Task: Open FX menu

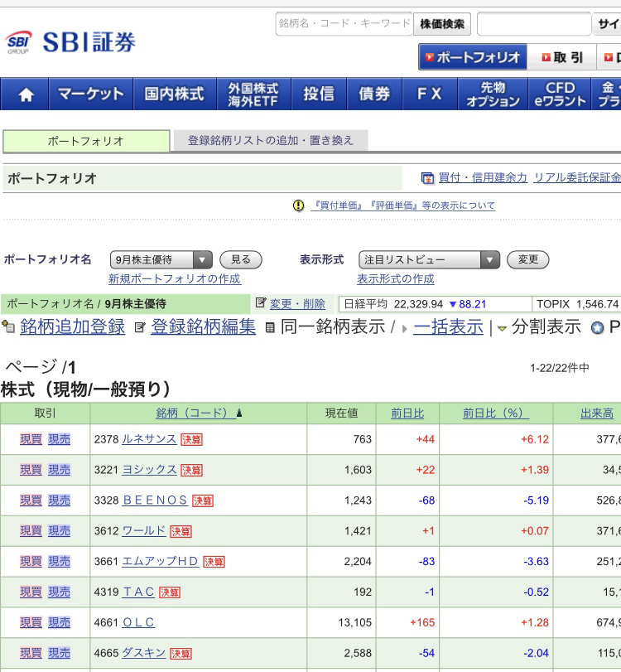Action: (430, 94)
